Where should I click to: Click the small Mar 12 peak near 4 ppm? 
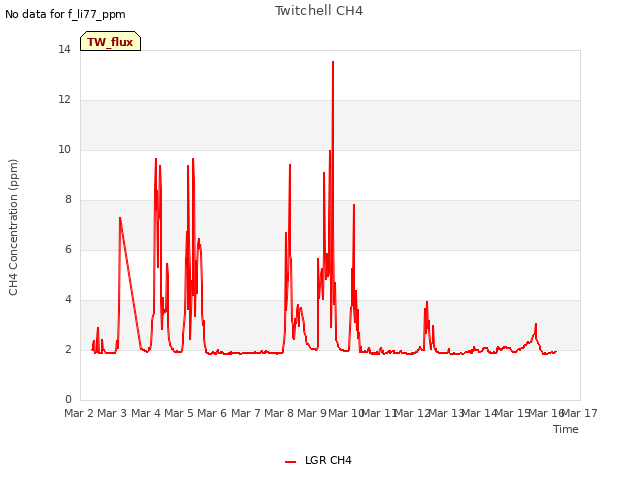[x=427, y=302]
